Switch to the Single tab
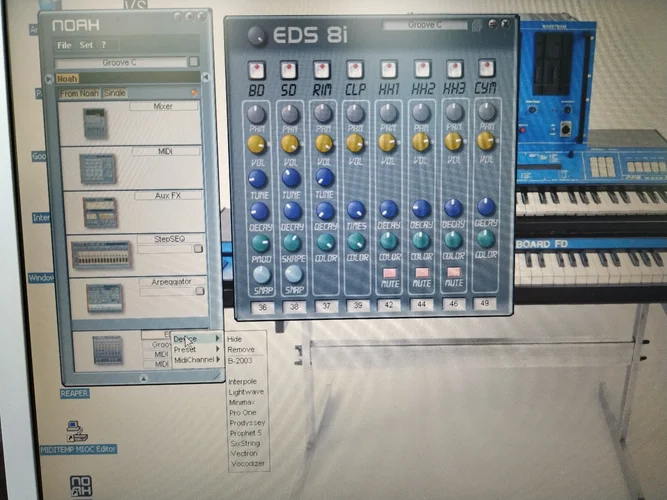This screenshot has width=667, height=500. click(x=114, y=93)
